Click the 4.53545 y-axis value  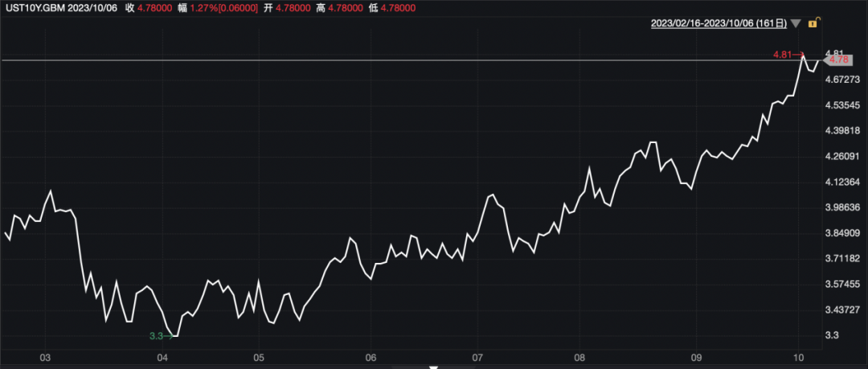tap(844, 105)
